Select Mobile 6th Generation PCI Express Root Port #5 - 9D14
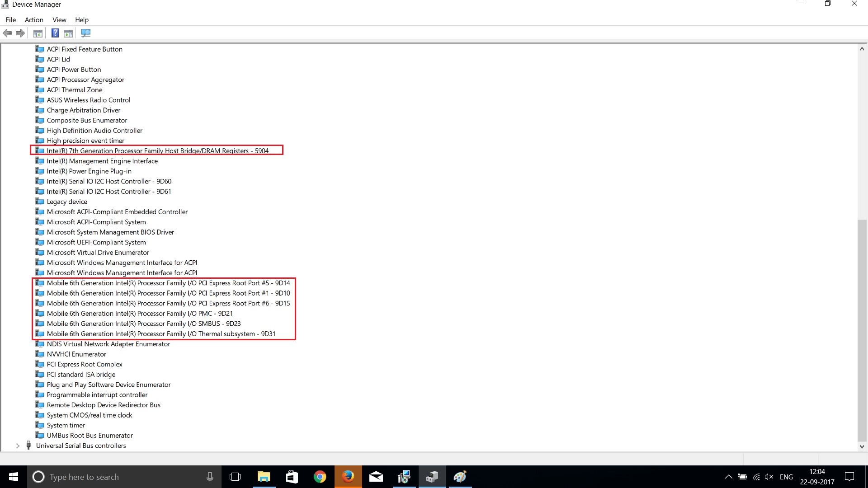 click(x=169, y=283)
